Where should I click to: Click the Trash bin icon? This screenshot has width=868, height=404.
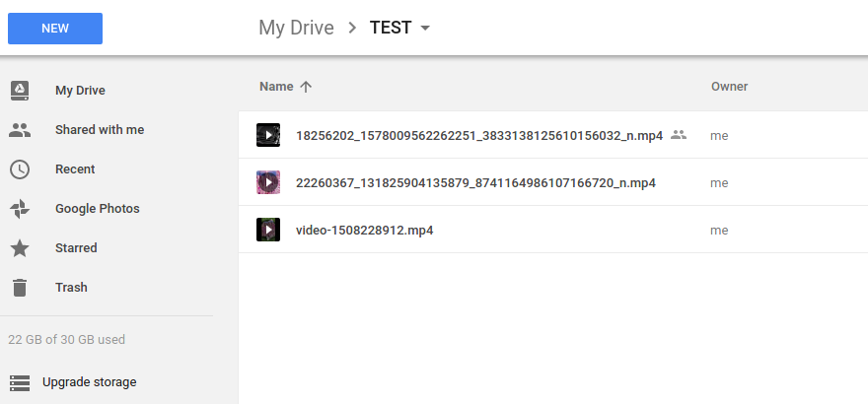pos(20,288)
